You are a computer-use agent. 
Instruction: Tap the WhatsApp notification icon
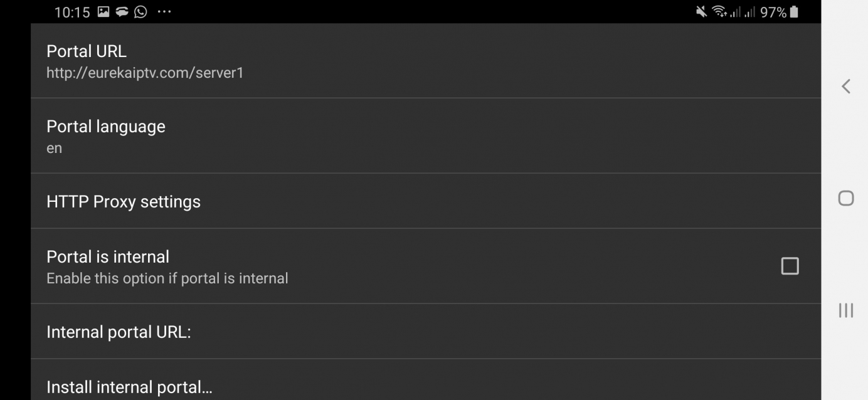pyautogui.click(x=140, y=12)
